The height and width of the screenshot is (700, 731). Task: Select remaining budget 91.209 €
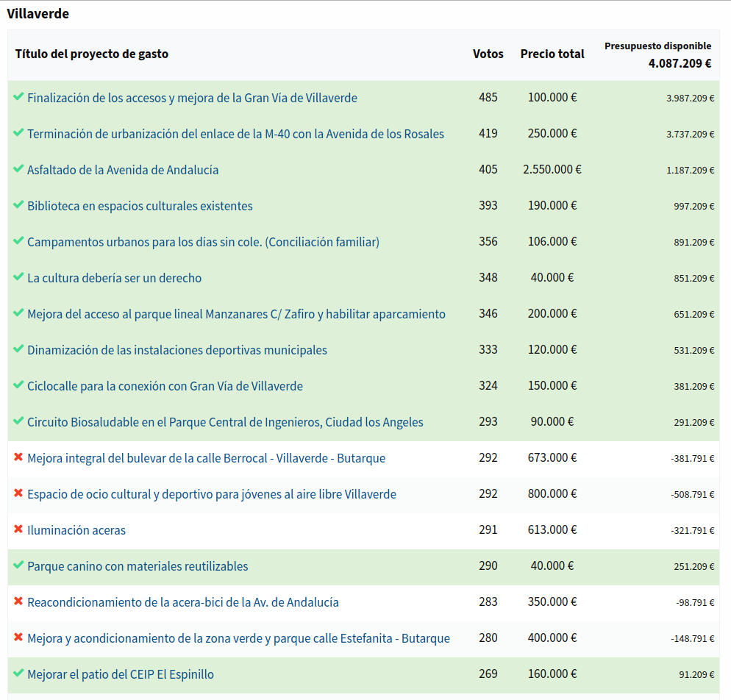point(696,675)
